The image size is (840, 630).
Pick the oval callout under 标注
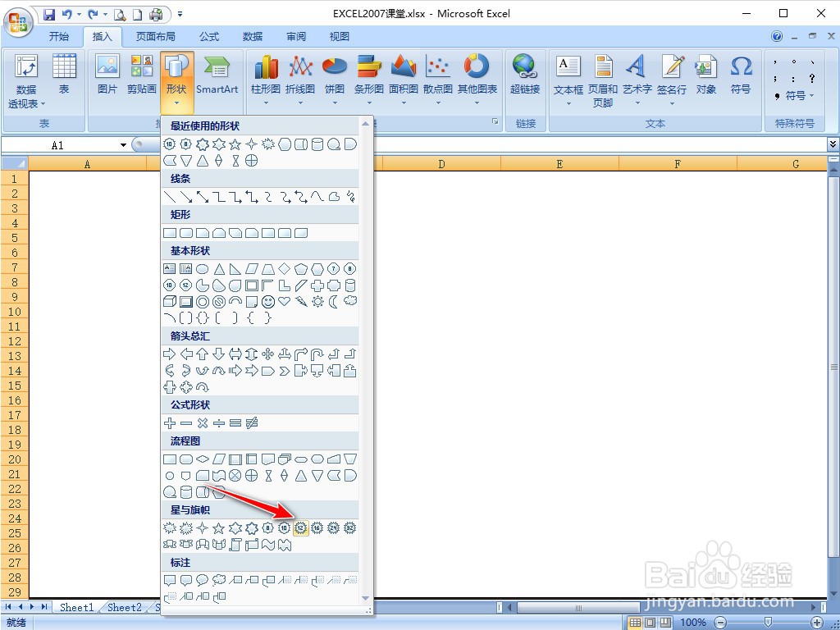[x=202, y=580]
